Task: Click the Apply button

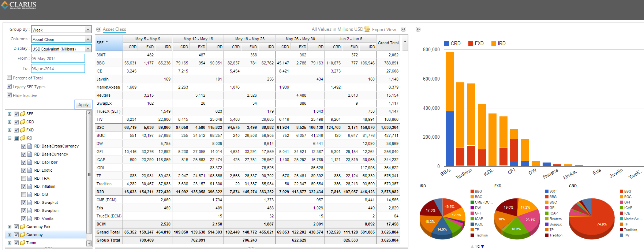Action: [x=83, y=105]
